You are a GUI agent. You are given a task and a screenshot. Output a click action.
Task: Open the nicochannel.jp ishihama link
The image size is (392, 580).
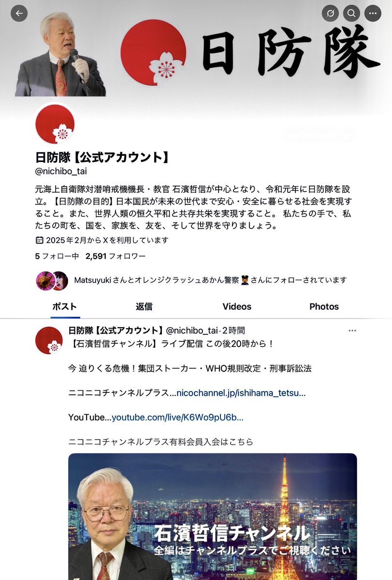tap(241, 393)
